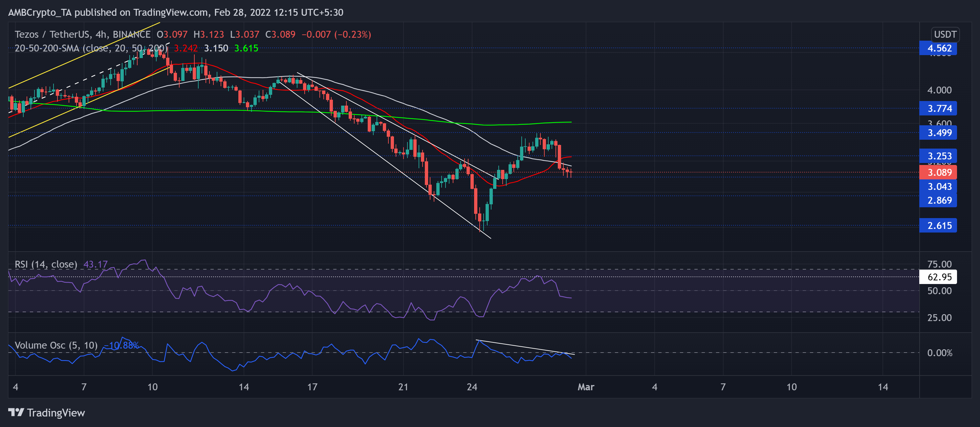Select the 3.253 price level label
980x427 pixels.
[x=938, y=156]
